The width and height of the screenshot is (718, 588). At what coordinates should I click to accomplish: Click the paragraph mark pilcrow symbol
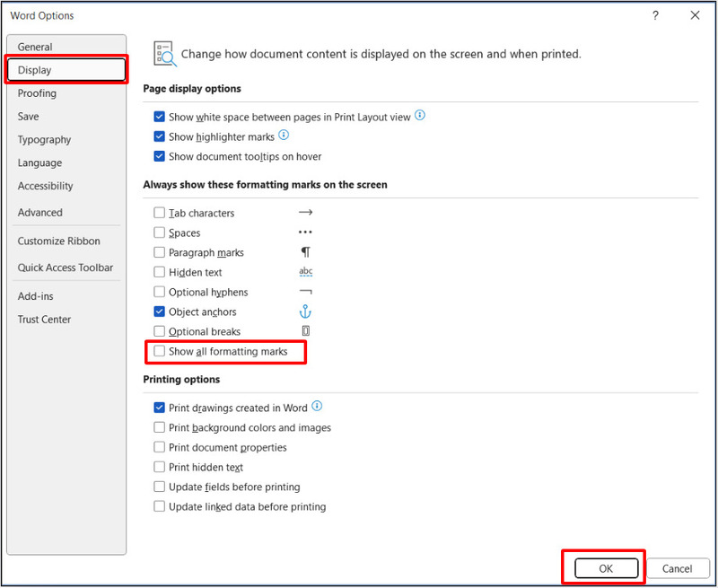[x=305, y=252]
